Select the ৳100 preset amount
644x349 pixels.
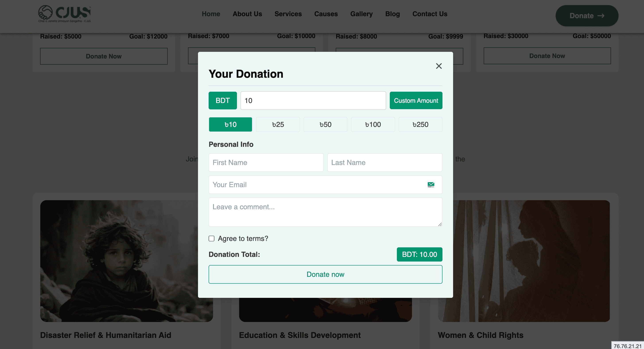(373, 124)
